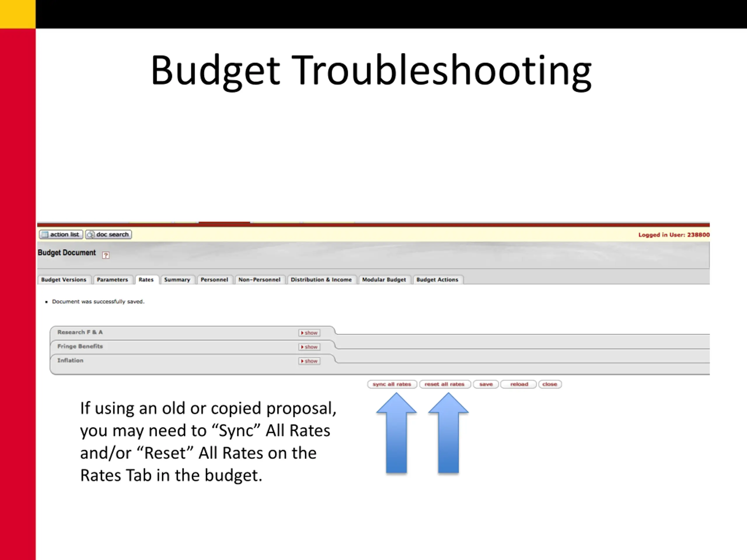747x560 pixels.
Task: Go to the Personnel tab
Action: [x=214, y=279]
